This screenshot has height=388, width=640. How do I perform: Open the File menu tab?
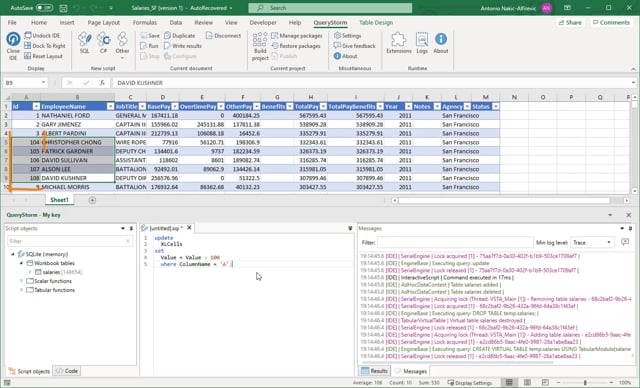click(12, 22)
